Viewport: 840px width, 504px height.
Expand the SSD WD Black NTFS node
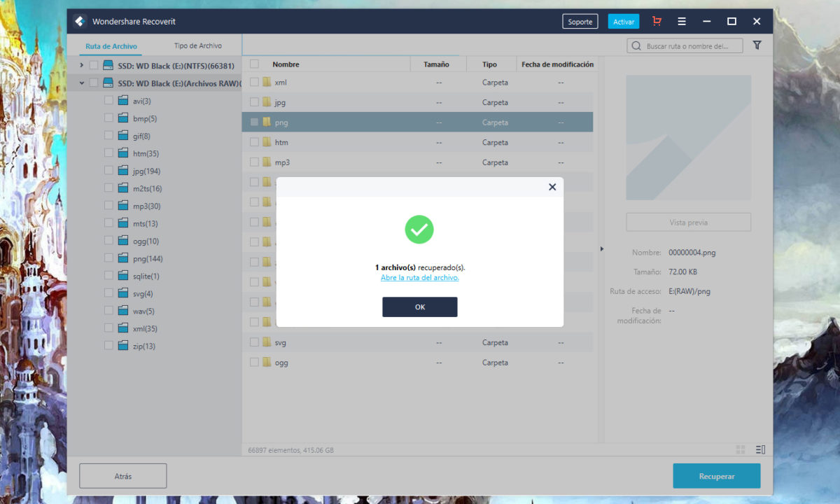pyautogui.click(x=82, y=65)
